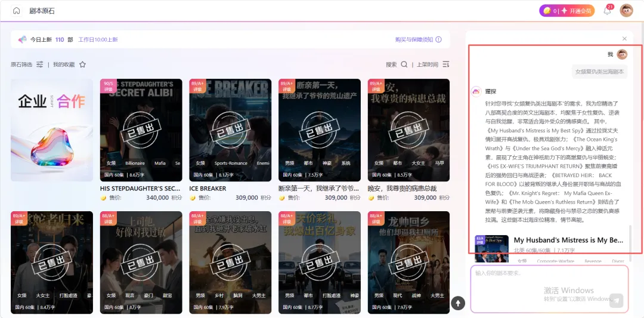Click the send message paper-plane button
644x318 pixels.
click(616, 300)
